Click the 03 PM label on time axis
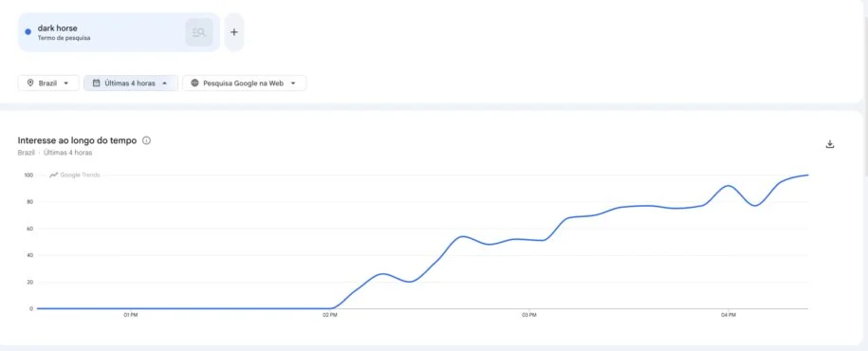Screen dimensions: 868x351 click(x=528, y=315)
